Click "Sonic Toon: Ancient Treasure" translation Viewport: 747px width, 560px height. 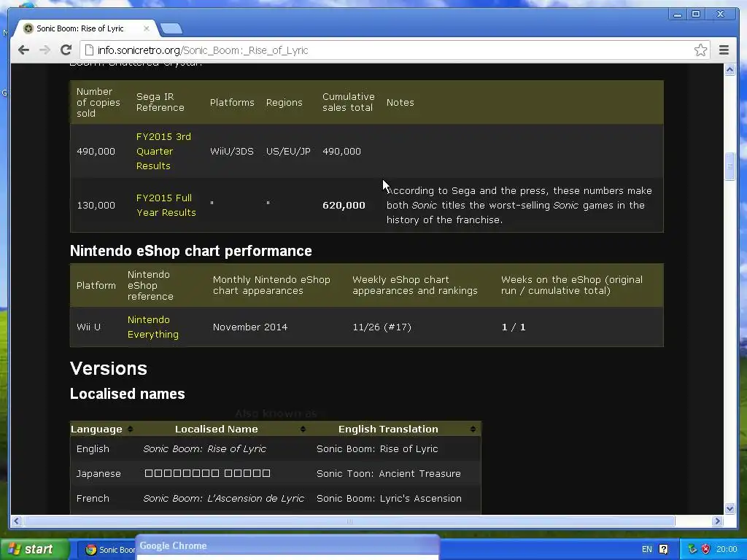click(x=388, y=473)
